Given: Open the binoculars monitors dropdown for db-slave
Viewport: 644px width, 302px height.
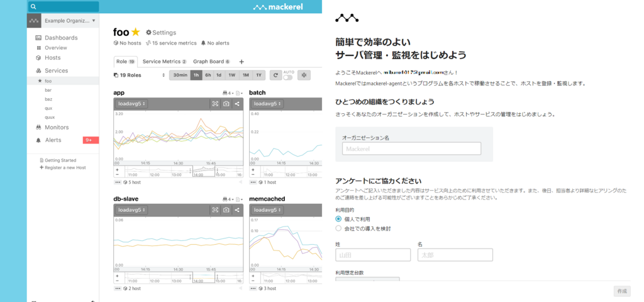Looking at the screenshot, I should tap(228, 199).
